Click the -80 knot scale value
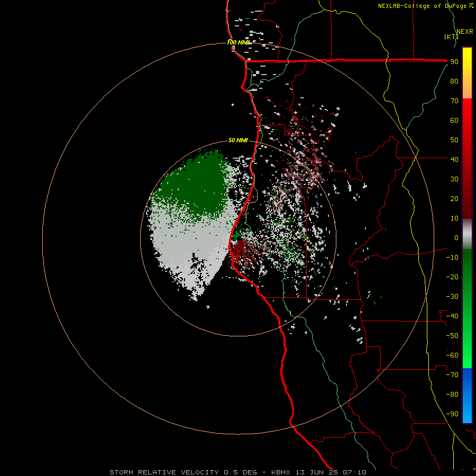The width and height of the screenshot is (476, 476). pos(452,395)
